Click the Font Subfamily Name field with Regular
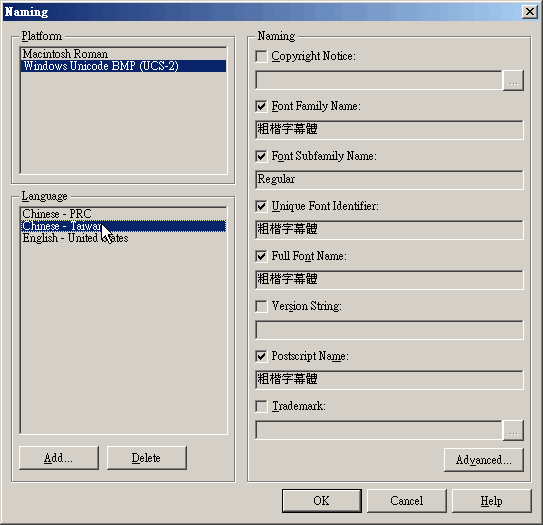 tap(389, 180)
